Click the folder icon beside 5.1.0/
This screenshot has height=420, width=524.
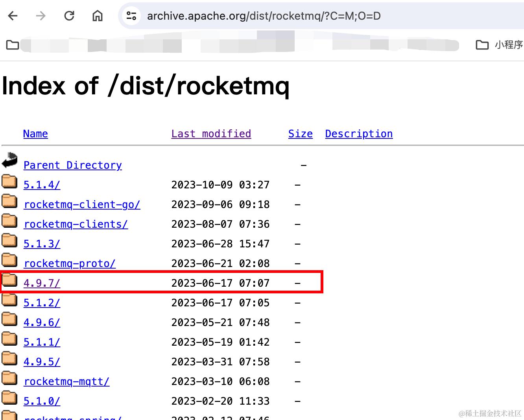point(9,398)
